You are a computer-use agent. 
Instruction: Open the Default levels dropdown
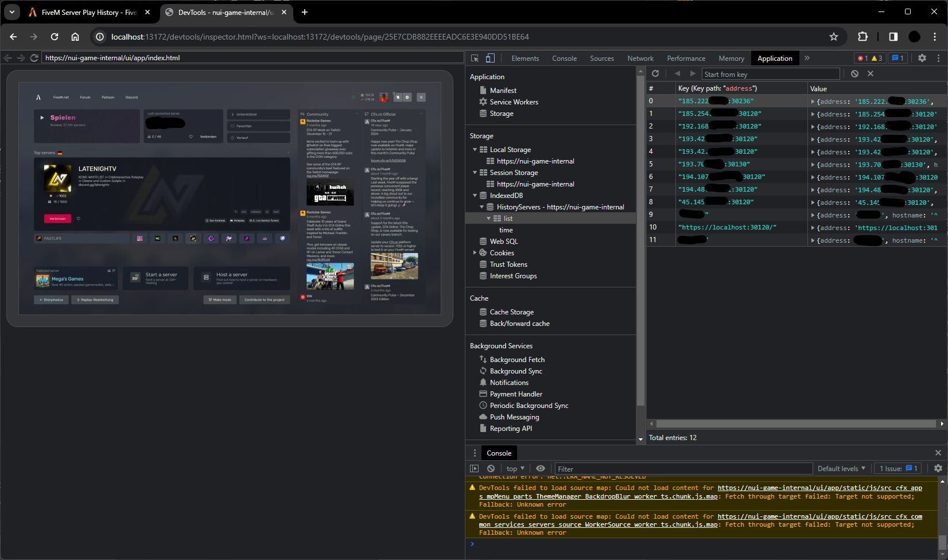841,469
